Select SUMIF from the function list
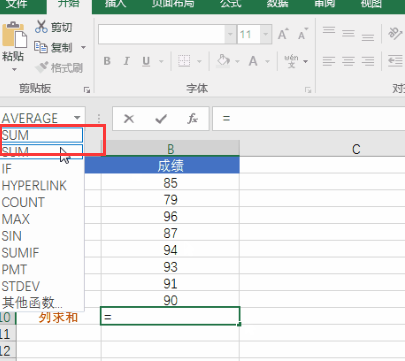 click(x=42, y=253)
